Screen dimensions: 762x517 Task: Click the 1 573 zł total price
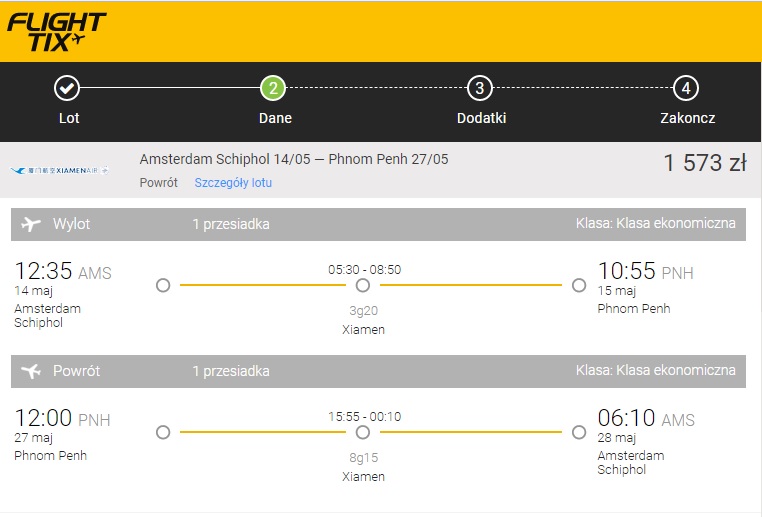point(705,163)
